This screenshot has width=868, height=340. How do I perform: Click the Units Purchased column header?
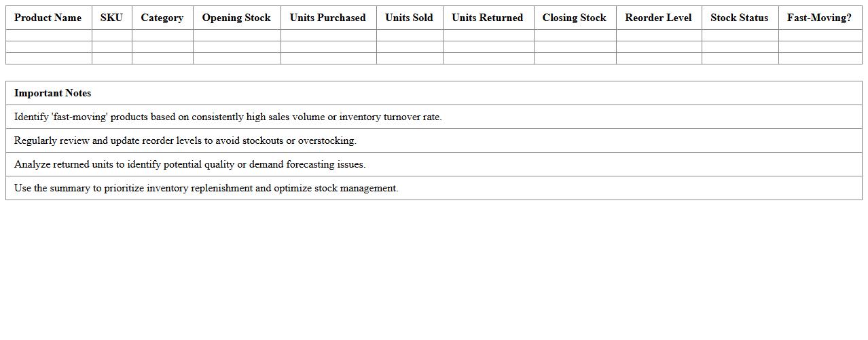tap(328, 18)
